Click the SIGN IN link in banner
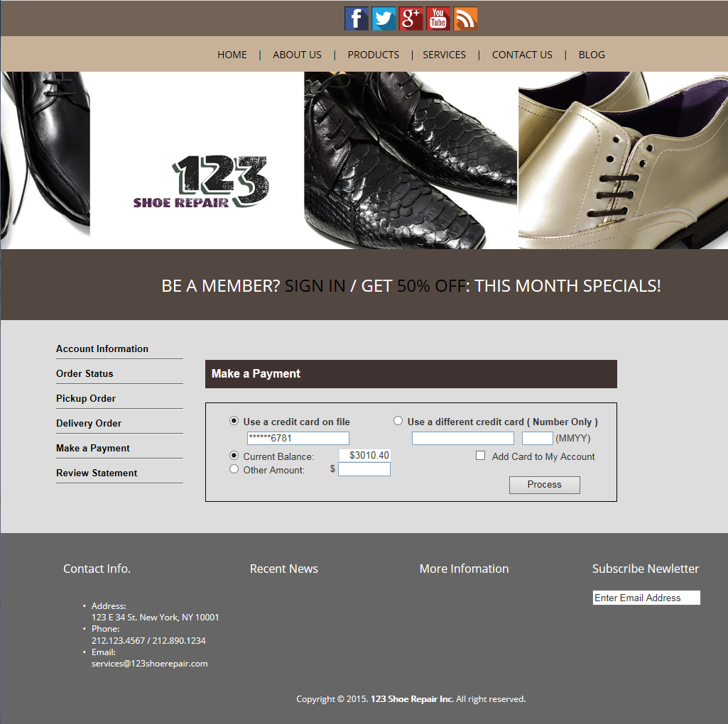Image resolution: width=728 pixels, height=724 pixels. click(x=315, y=286)
